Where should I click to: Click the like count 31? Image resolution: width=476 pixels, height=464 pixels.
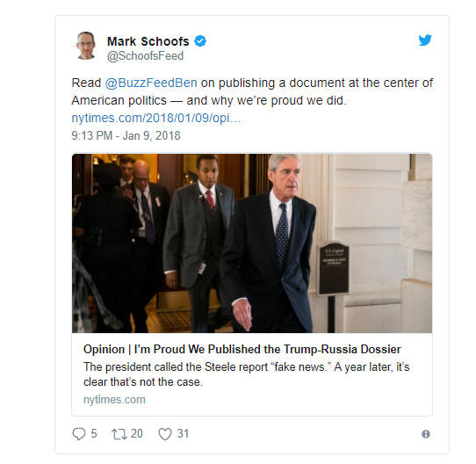pyautogui.click(x=183, y=433)
